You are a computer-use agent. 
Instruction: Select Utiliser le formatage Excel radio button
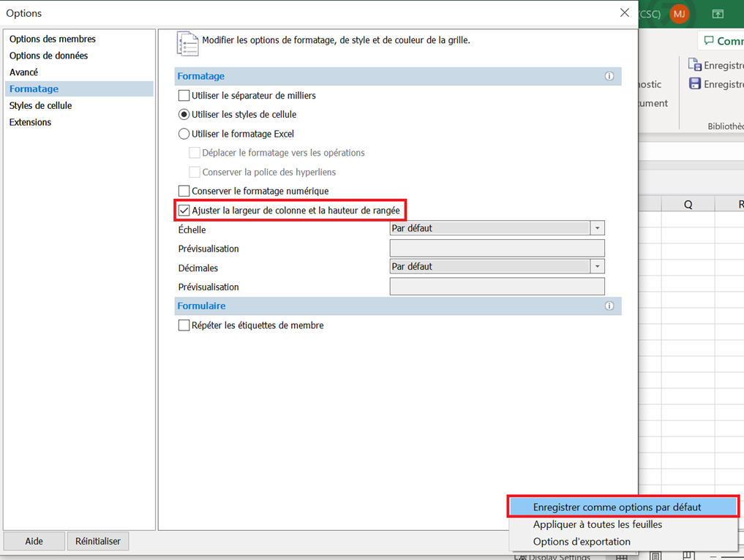coord(184,134)
